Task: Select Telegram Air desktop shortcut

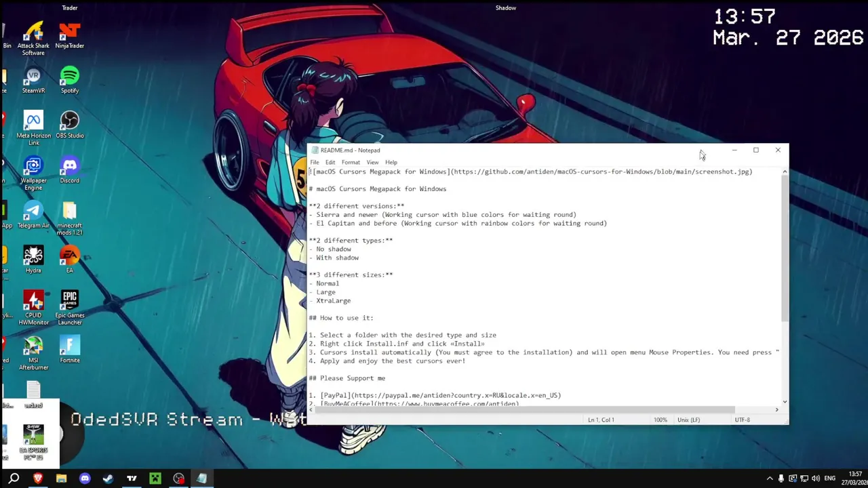Action: 33,214
